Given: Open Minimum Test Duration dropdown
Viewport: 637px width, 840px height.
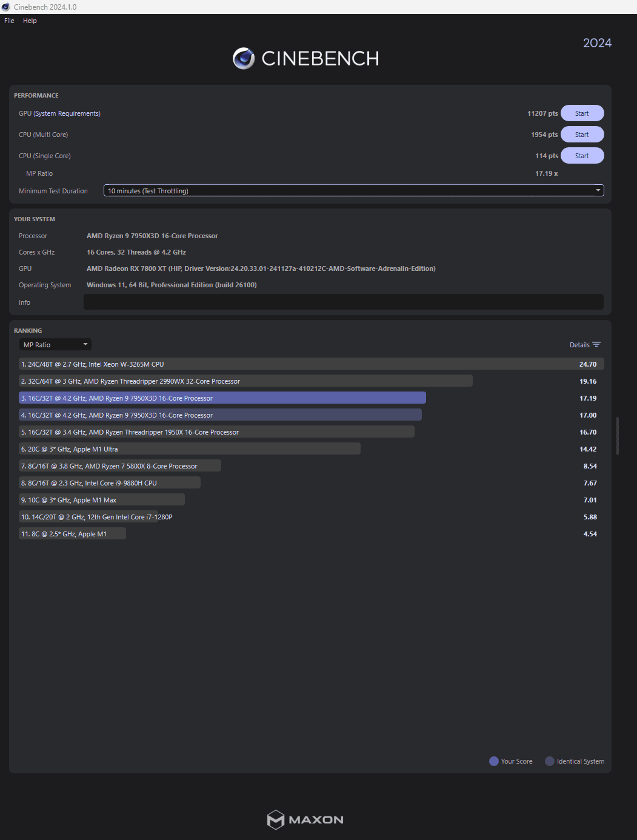Looking at the screenshot, I should tap(354, 191).
